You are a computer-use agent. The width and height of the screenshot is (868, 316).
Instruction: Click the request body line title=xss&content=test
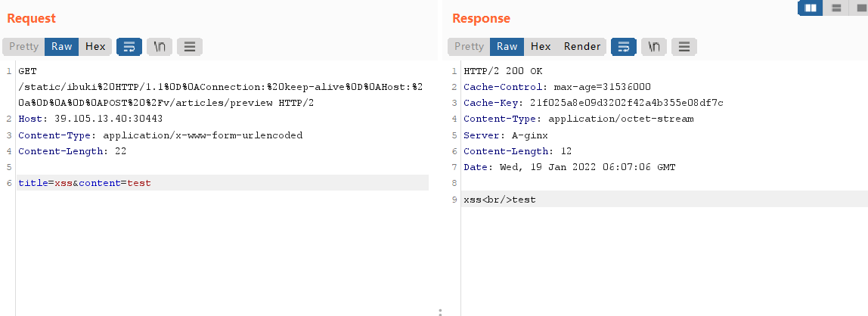(85, 183)
